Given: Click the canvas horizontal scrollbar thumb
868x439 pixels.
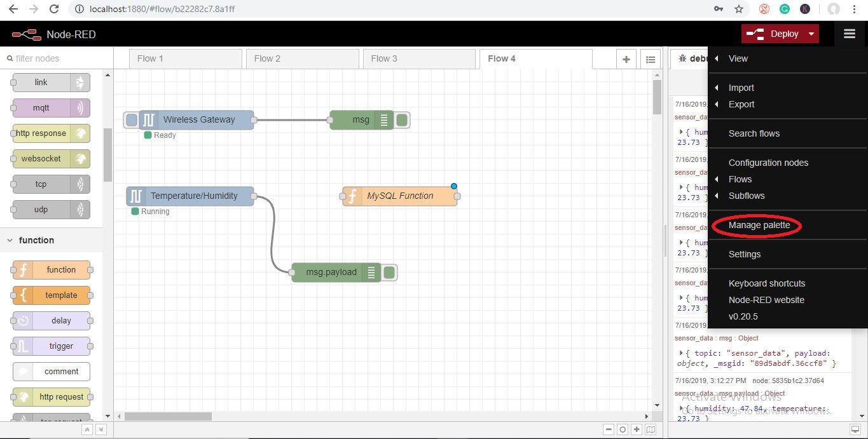Looking at the screenshot, I should point(169,416).
